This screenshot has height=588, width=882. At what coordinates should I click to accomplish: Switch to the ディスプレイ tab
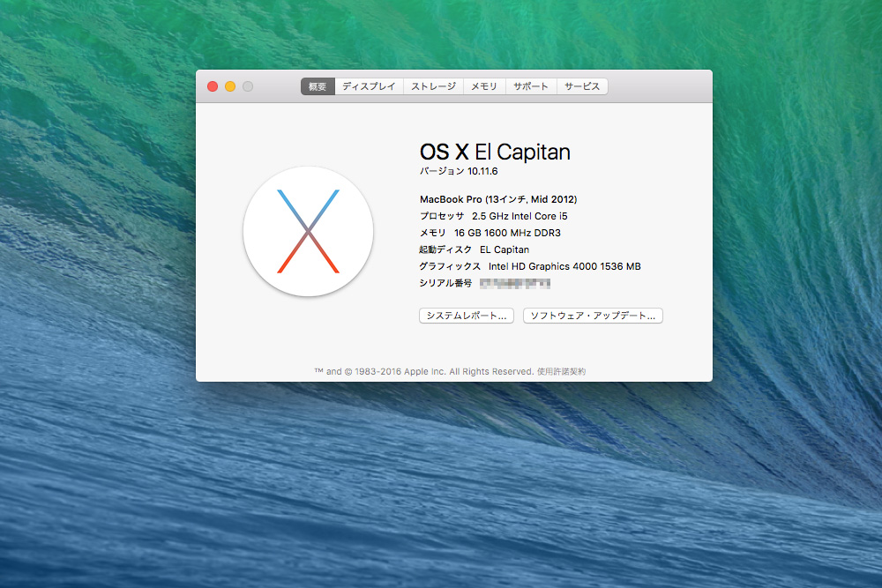[x=369, y=86]
